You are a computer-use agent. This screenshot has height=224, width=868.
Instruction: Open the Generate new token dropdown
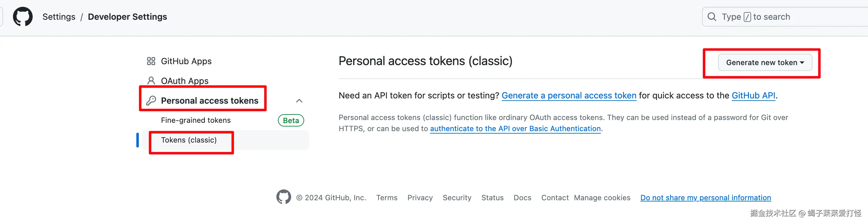tap(765, 63)
